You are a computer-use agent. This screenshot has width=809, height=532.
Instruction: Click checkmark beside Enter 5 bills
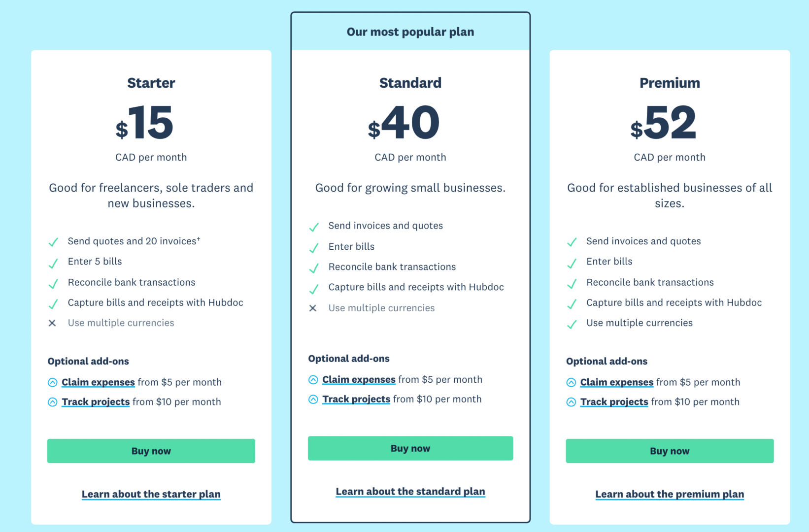[x=53, y=263]
